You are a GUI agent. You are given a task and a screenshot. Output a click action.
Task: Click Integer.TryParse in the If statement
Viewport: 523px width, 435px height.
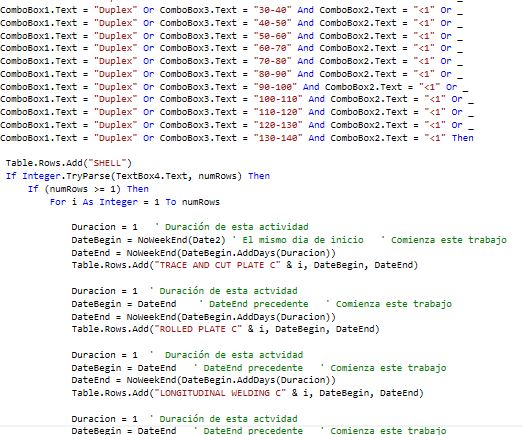tap(66, 176)
